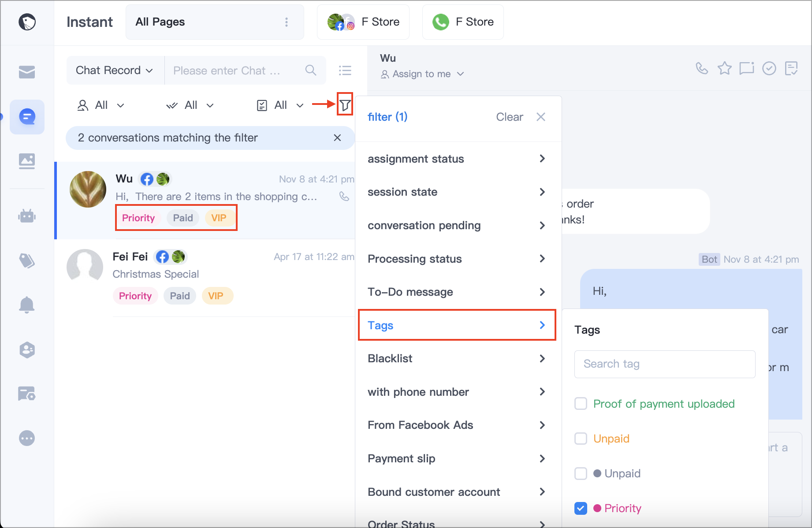Click the filter funnel icon
812x528 pixels.
[x=345, y=105]
